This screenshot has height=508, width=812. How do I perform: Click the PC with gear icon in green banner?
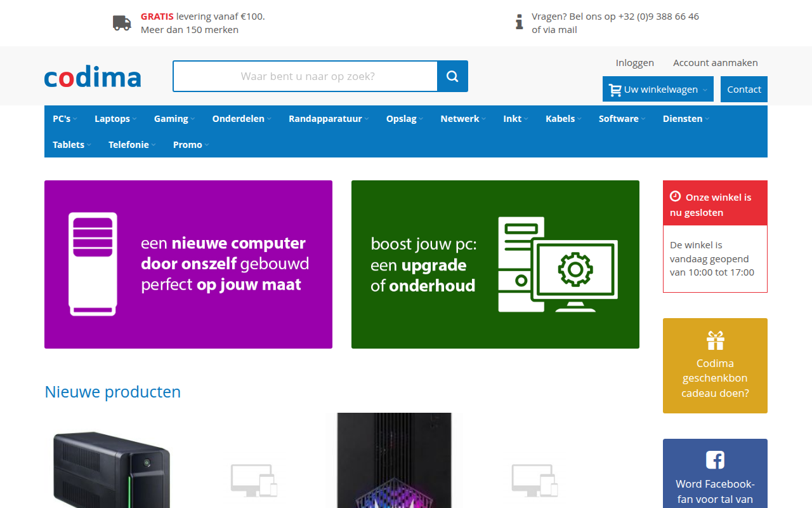click(x=558, y=264)
